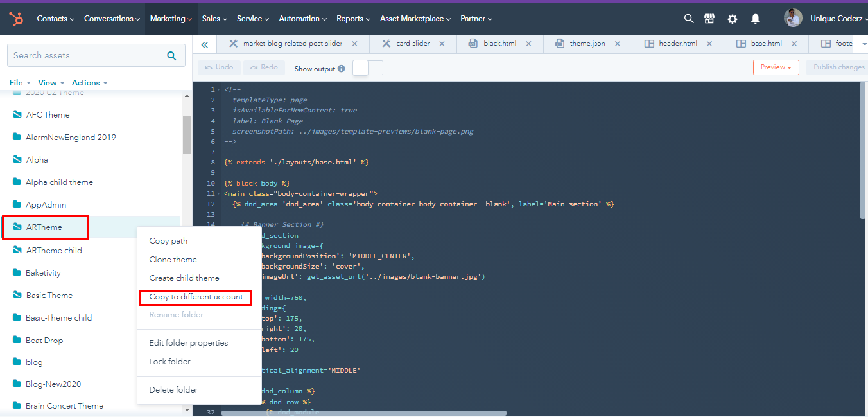The width and height of the screenshot is (868, 417).
Task: Click the magnifier in Search assets box
Action: (171, 56)
